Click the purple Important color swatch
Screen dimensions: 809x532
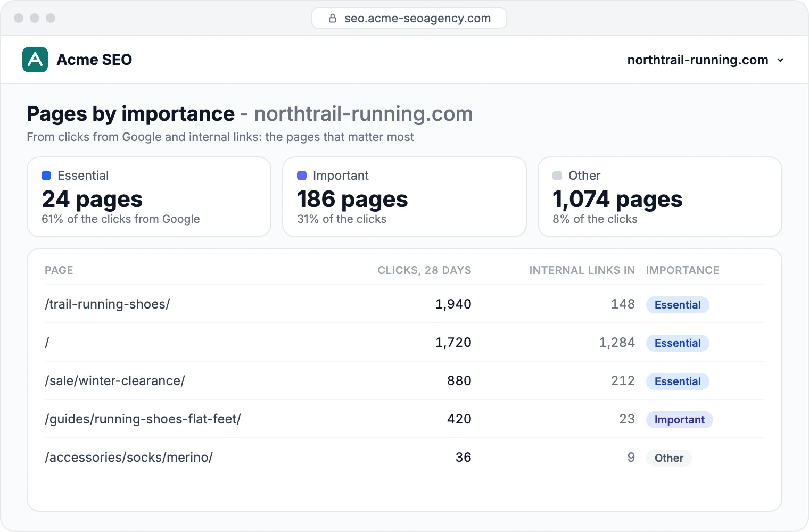pyautogui.click(x=302, y=176)
